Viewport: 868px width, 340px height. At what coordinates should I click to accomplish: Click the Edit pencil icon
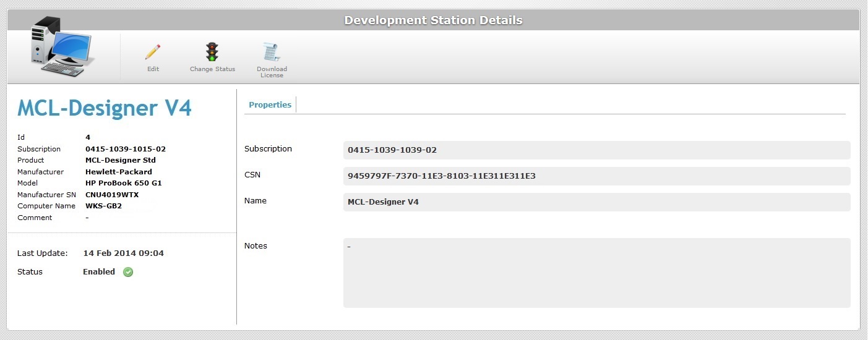tap(153, 51)
